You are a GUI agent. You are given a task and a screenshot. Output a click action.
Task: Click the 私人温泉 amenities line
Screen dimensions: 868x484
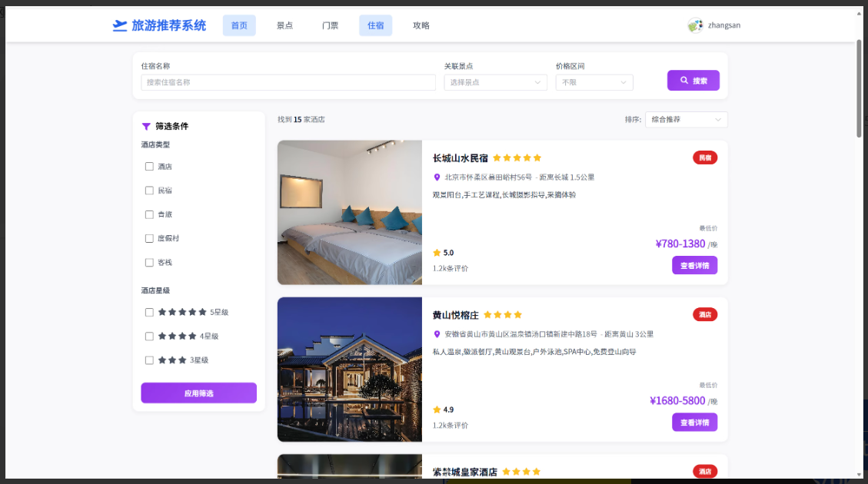[534, 352]
